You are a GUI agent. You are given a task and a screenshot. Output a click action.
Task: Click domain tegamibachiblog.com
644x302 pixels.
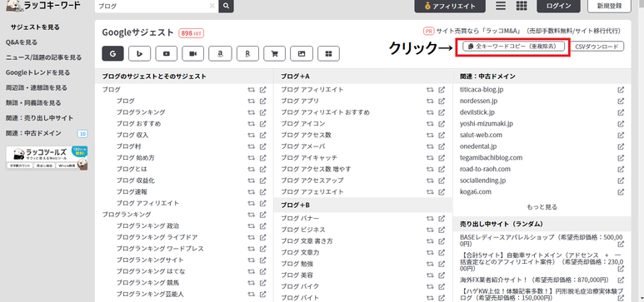tap(492, 157)
